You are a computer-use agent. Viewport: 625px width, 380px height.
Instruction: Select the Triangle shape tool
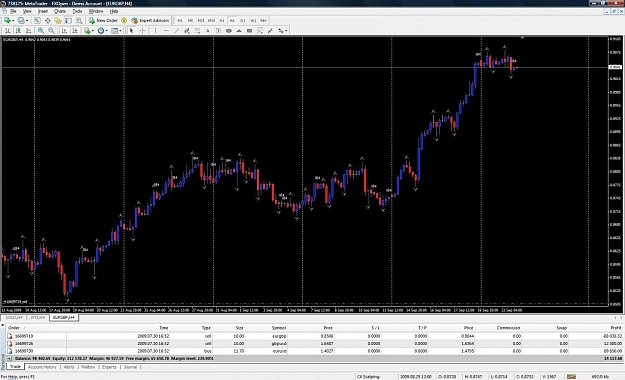click(239, 31)
